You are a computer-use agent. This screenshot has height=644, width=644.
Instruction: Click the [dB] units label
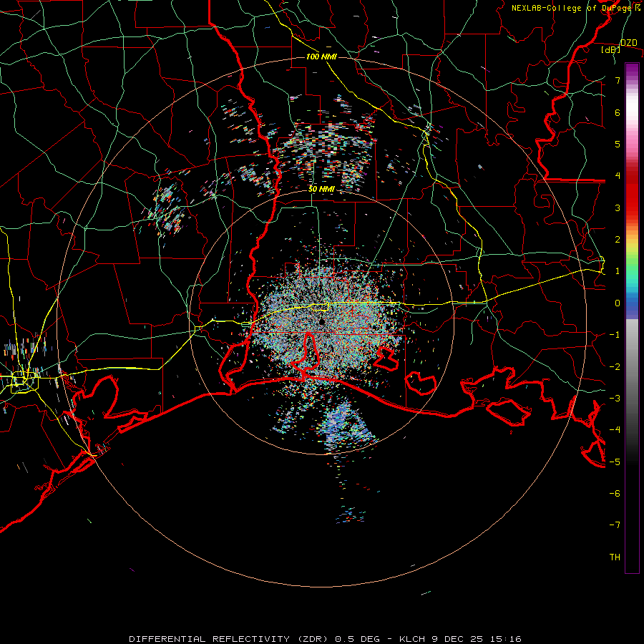(611, 49)
